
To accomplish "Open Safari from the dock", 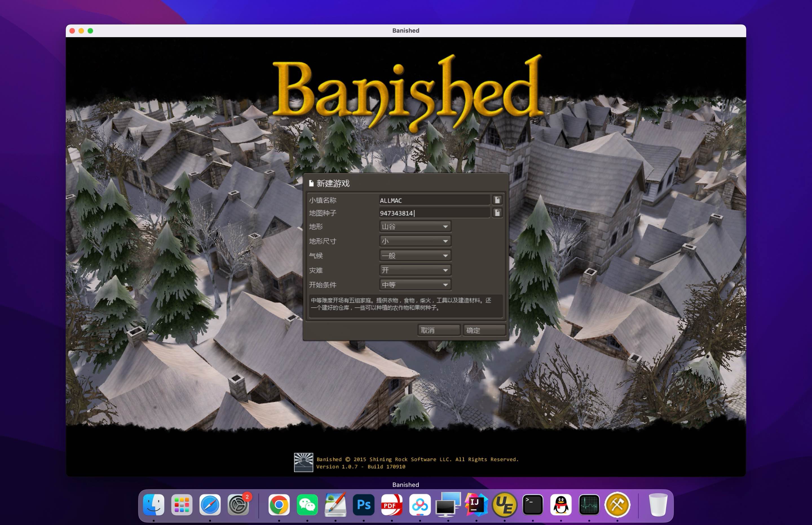I will tap(210, 505).
